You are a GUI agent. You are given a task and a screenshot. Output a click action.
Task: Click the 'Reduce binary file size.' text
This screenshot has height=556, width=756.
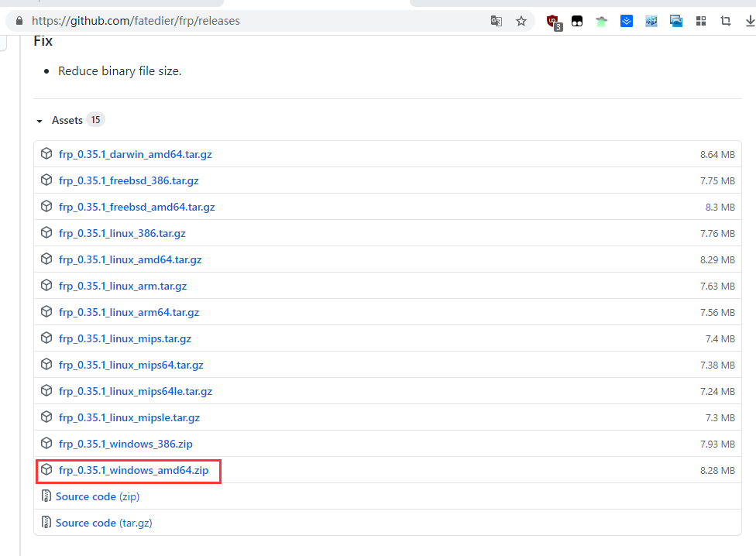tap(119, 71)
